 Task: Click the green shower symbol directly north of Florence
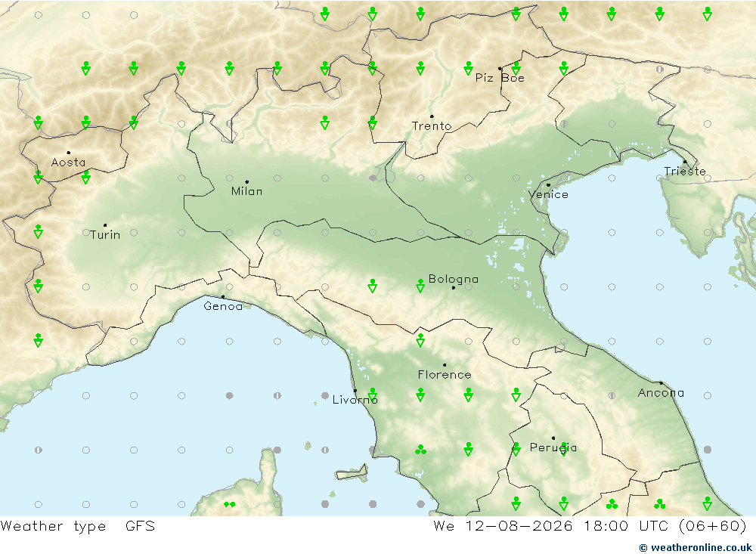pos(420,340)
